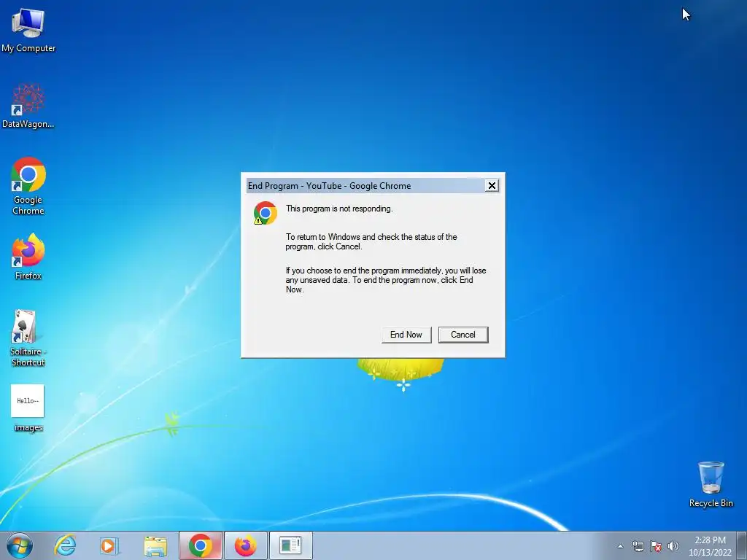Open My Computer desktop icon

(x=28, y=29)
